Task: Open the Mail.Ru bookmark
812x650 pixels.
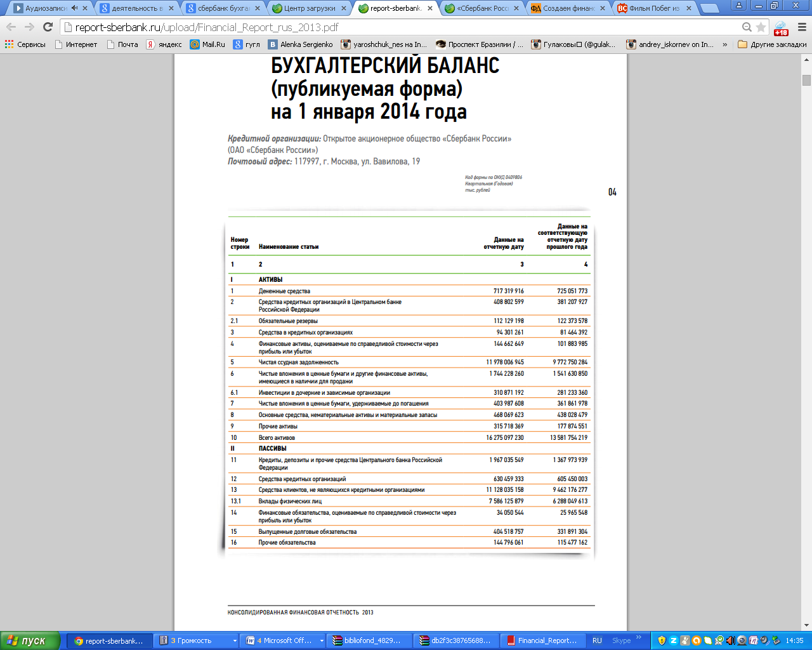Action: (x=207, y=44)
